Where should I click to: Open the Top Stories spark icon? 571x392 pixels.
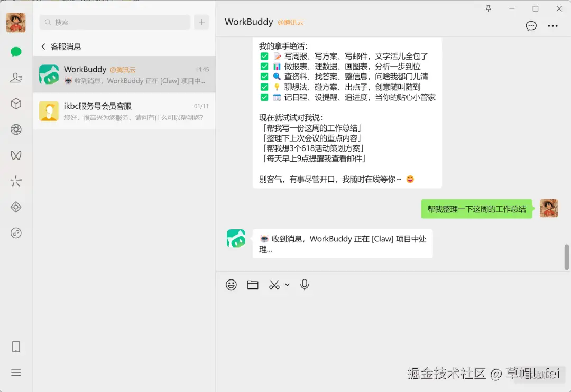pos(16,181)
